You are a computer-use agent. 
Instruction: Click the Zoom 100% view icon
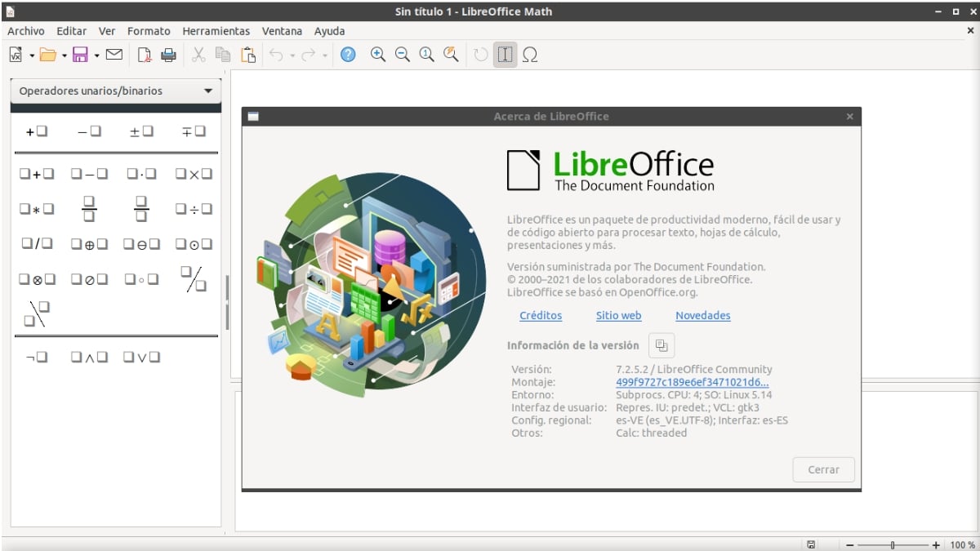point(426,55)
